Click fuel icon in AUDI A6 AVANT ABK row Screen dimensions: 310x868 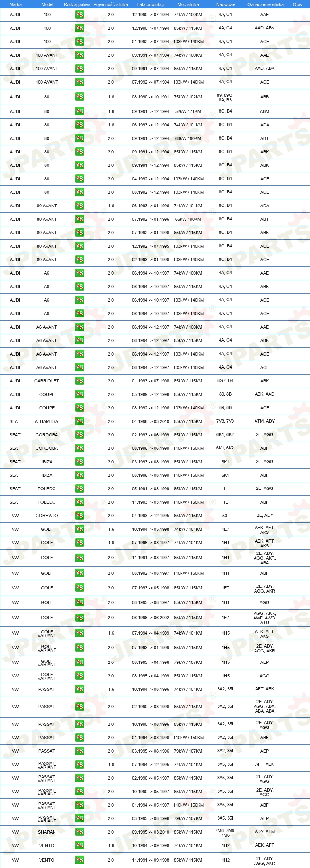pyautogui.click(x=79, y=340)
